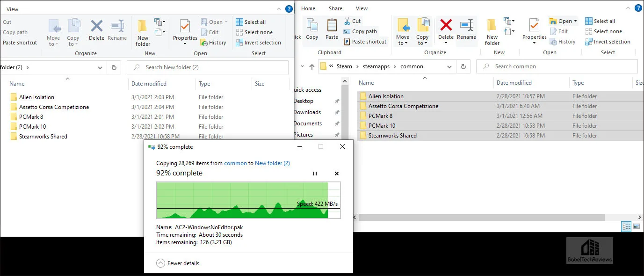Open Properties in left window ribbon
This screenshot has width=644, height=276.
(185, 32)
